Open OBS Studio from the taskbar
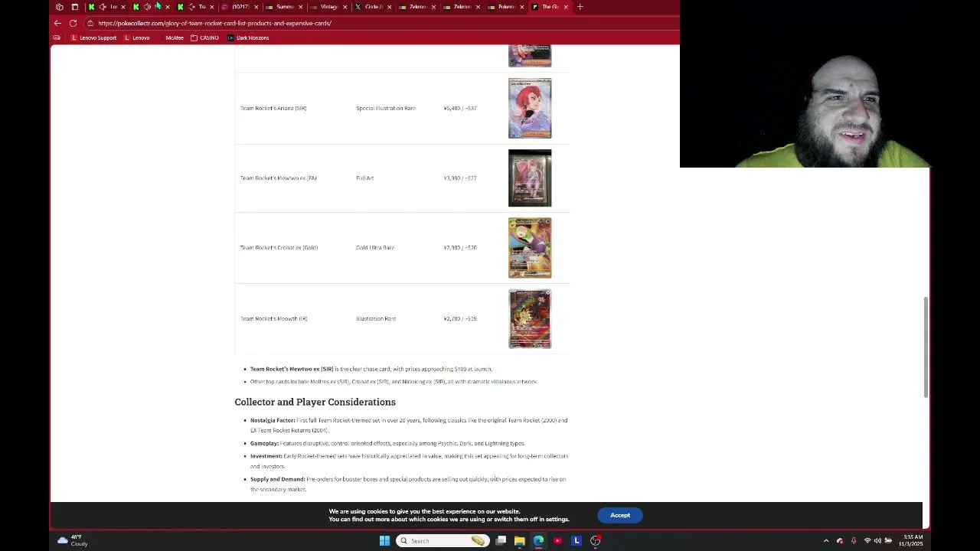Screen dimensions: 980x551 (x=595, y=541)
